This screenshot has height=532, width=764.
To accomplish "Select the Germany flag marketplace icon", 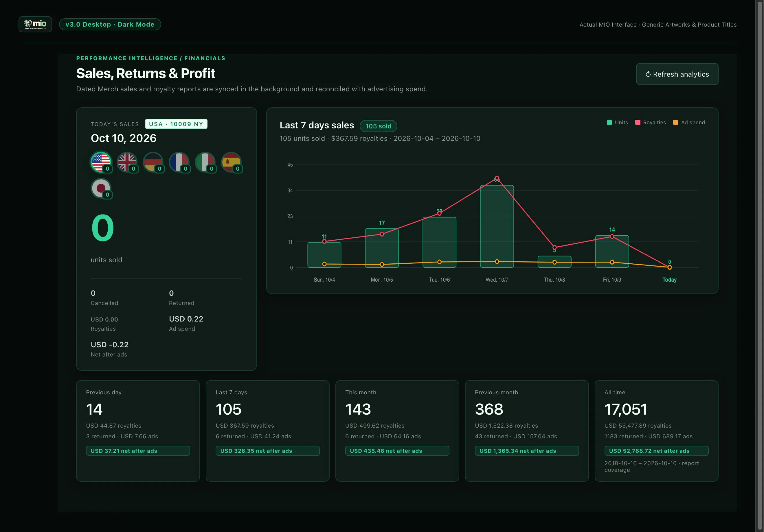I will tap(153, 162).
